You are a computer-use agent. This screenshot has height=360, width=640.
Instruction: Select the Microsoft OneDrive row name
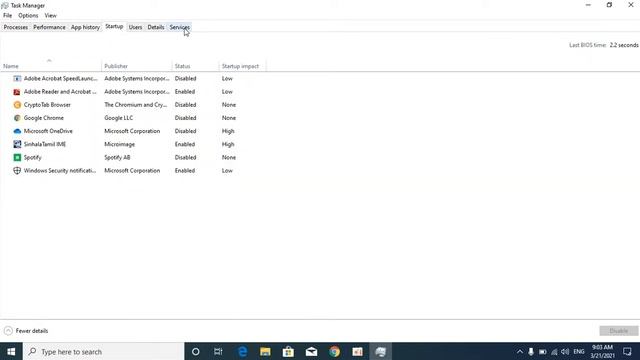pyautogui.click(x=48, y=131)
